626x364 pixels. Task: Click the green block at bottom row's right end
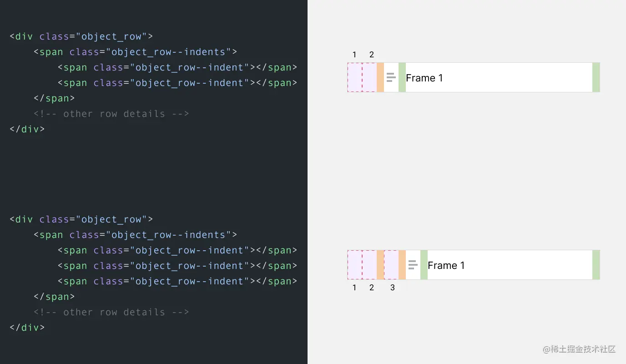[x=596, y=265]
